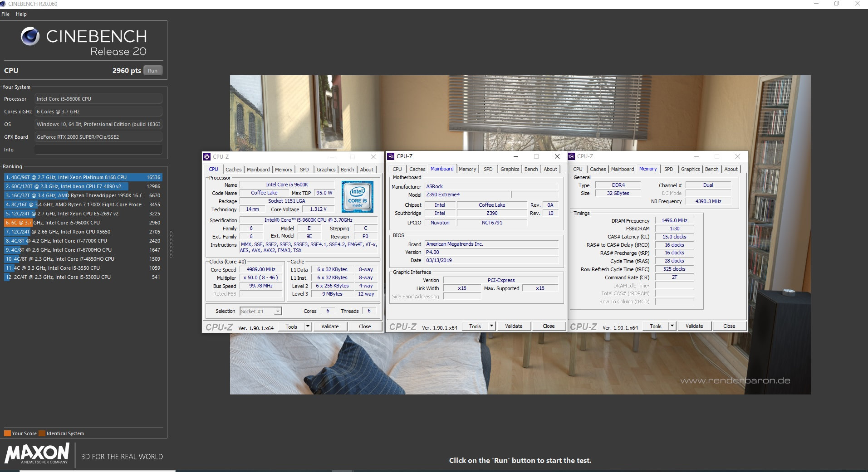
Task: Click the MAXON logo at the bottom
Action: coord(37,453)
